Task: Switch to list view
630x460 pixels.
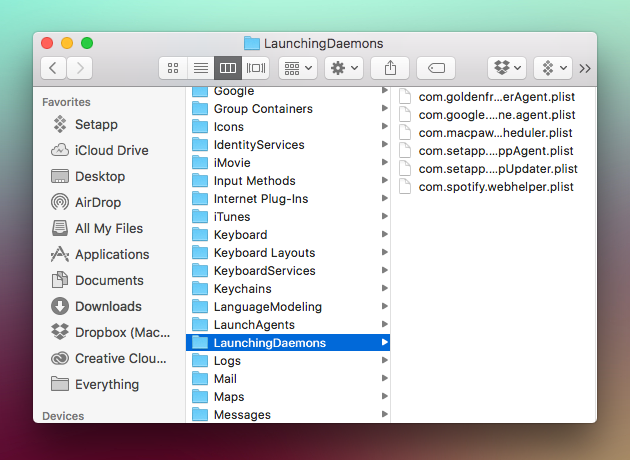Action: pos(201,68)
